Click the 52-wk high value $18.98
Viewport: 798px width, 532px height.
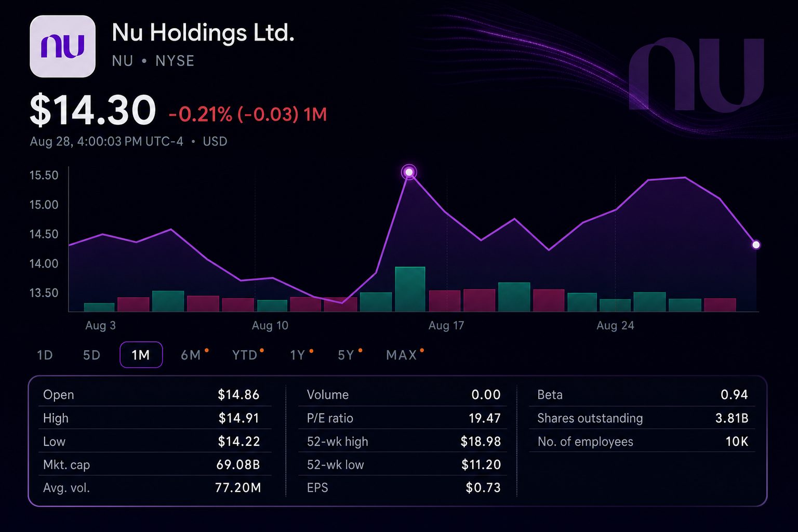pos(481,442)
